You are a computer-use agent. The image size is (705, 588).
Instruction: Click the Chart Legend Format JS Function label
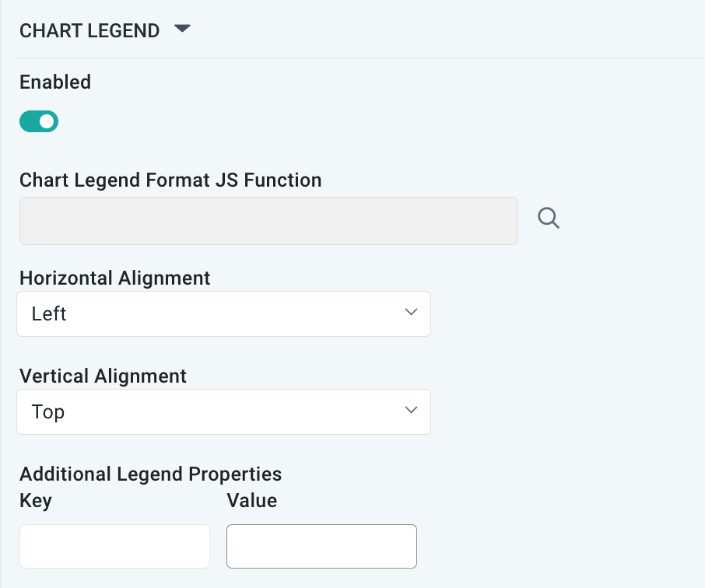[x=170, y=180]
